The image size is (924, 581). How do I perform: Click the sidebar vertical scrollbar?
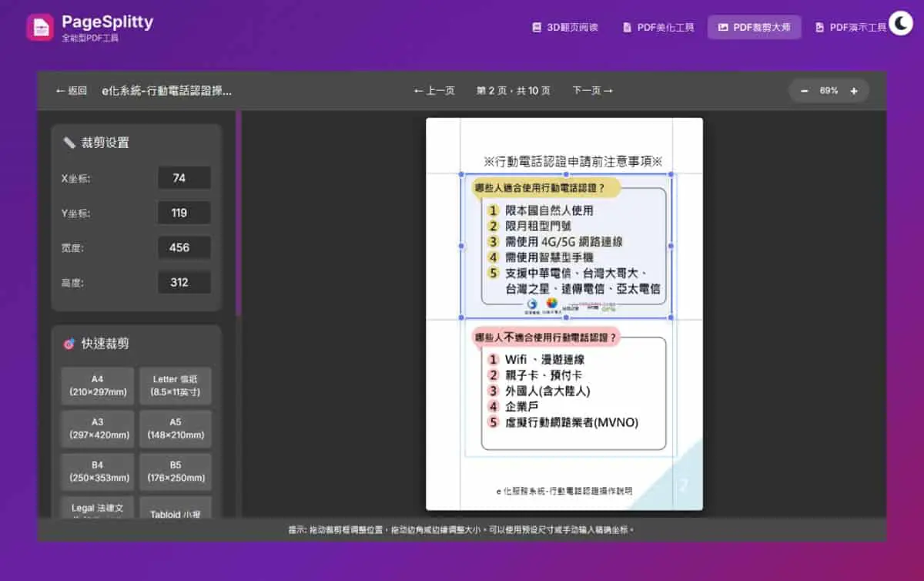[x=239, y=213]
